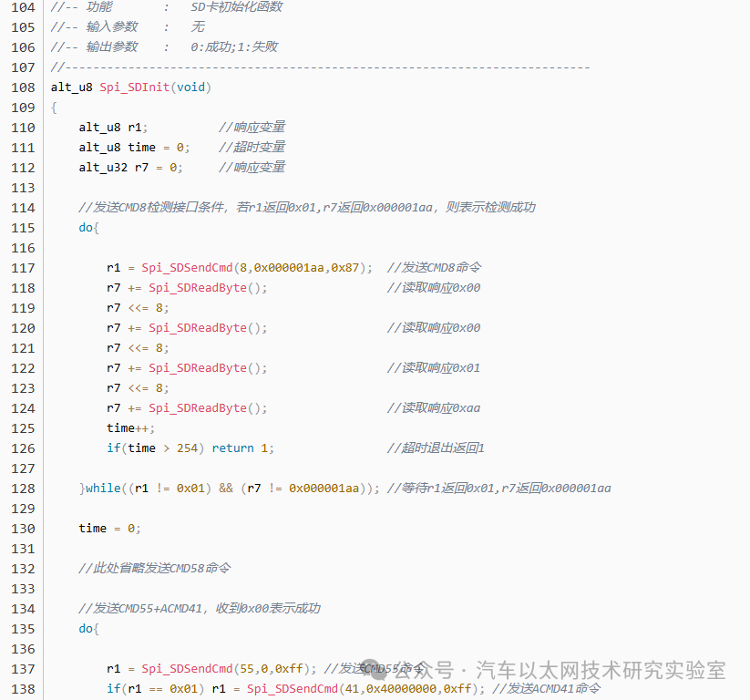Click the CMD8 detection comment on line 114
This screenshot has height=700, width=750.
pyautogui.click(x=306, y=207)
